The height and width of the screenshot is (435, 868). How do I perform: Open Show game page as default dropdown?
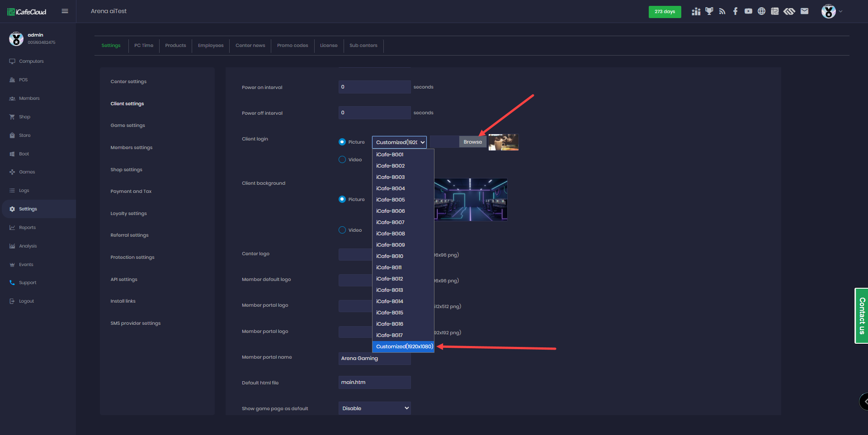(x=374, y=408)
